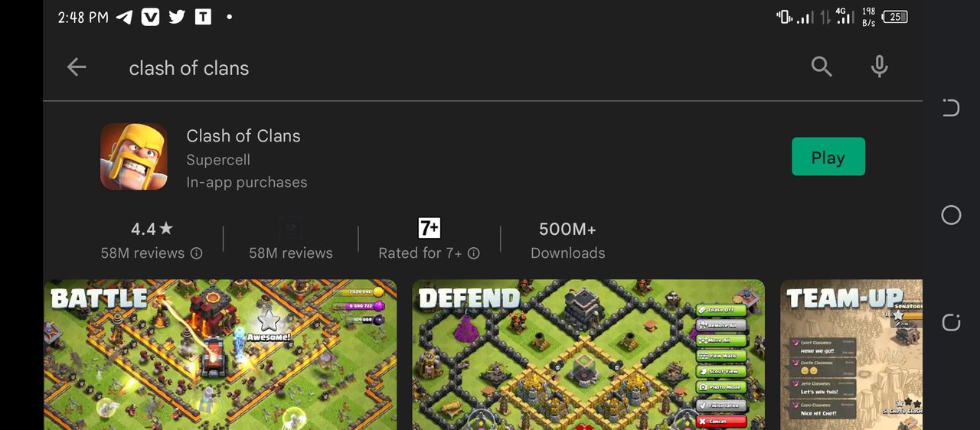The height and width of the screenshot is (430, 980).
Task: Open Twitter notification in status bar
Action: 177,17
